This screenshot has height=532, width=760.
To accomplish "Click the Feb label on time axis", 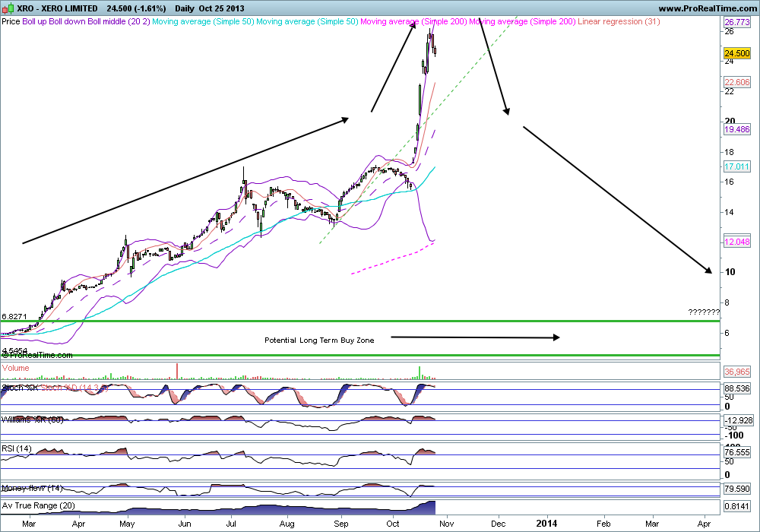I will 603,524.
